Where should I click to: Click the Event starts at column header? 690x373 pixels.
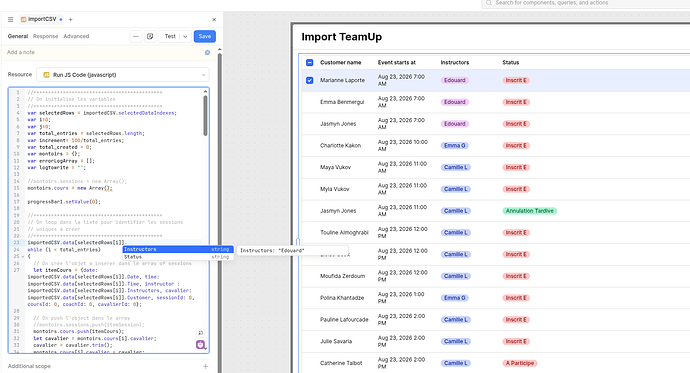pyautogui.click(x=396, y=62)
